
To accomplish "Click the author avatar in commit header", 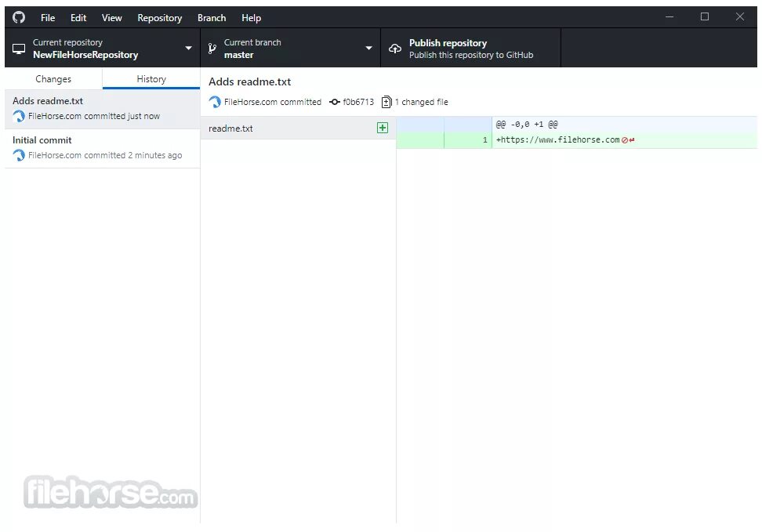I will pos(215,102).
